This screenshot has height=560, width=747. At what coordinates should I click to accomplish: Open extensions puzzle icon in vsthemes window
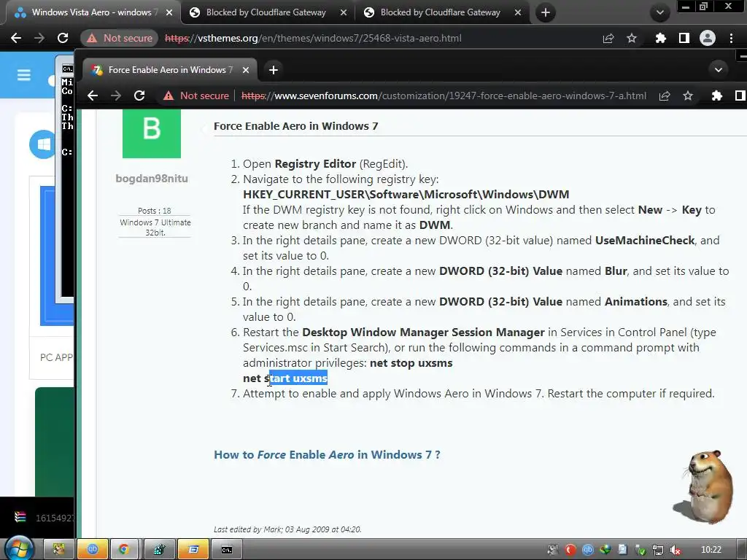point(660,38)
